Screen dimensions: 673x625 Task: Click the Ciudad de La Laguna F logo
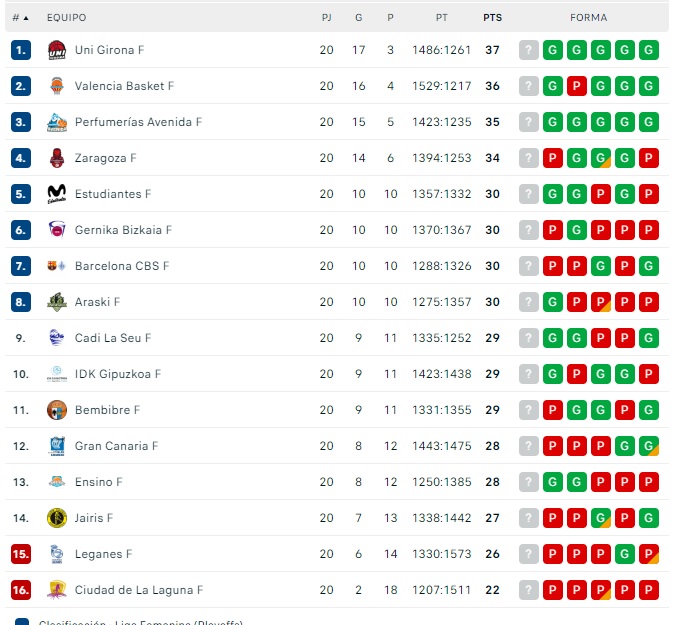pyautogui.click(x=57, y=590)
